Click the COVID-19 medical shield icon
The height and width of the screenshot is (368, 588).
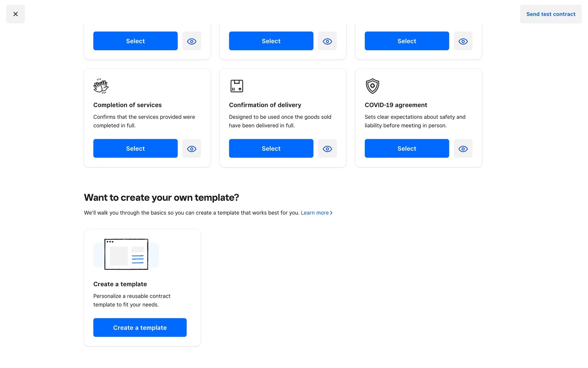[372, 86]
